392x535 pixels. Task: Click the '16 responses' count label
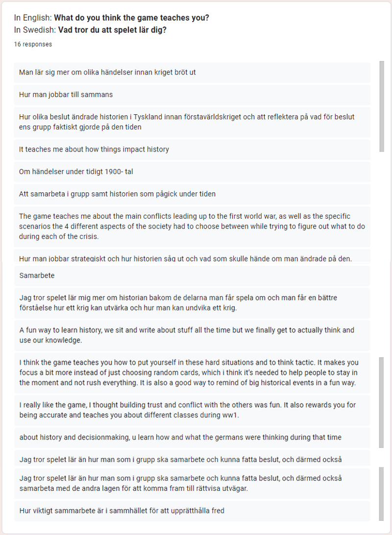click(x=33, y=44)
